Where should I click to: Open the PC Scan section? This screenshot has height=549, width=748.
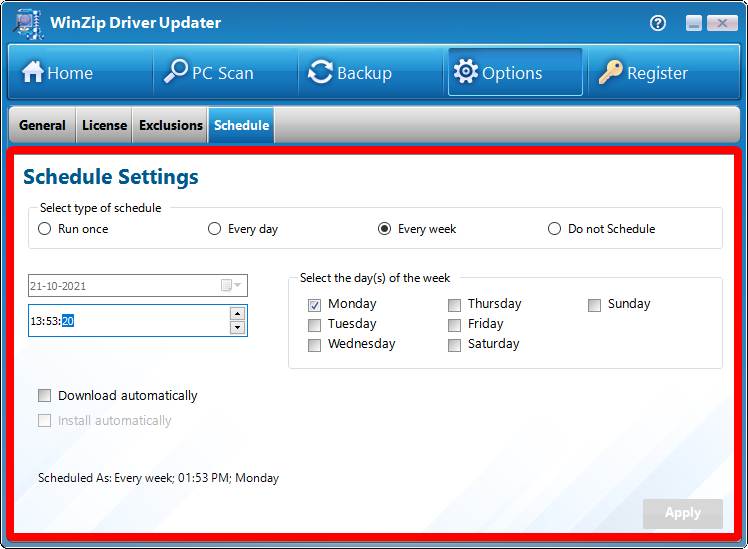click(x=225, y=73)
